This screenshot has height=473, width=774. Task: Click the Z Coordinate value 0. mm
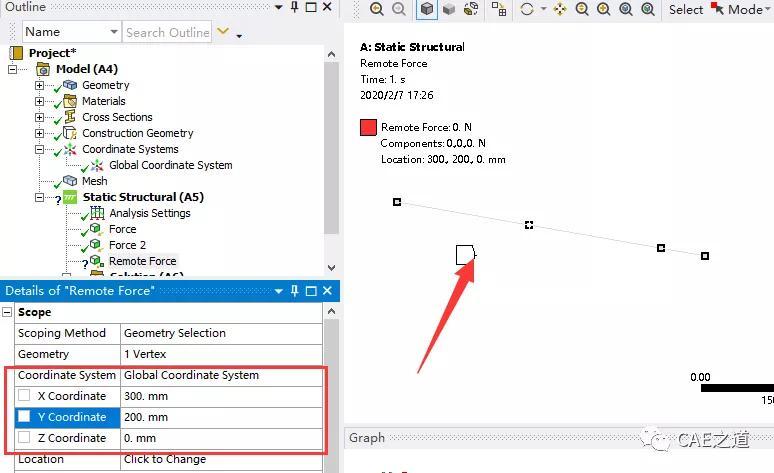point(221,438)
